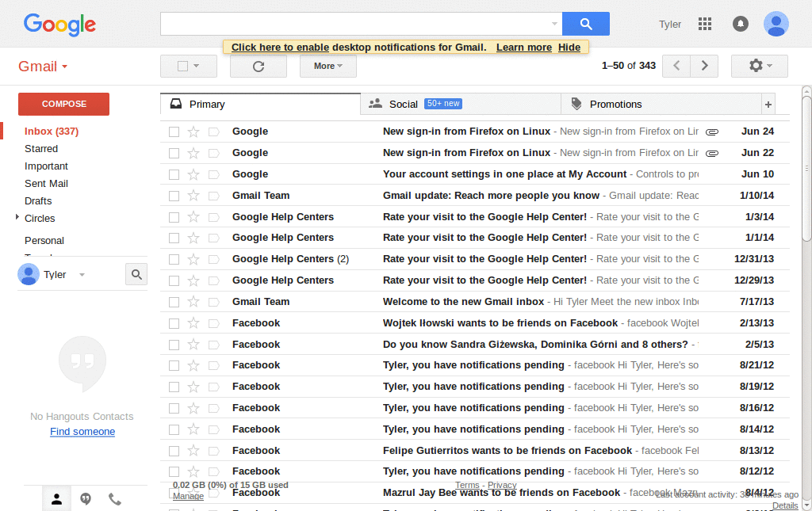
Task: Mark the 8/21/12 Facebook email important
Action: point(213,366)
